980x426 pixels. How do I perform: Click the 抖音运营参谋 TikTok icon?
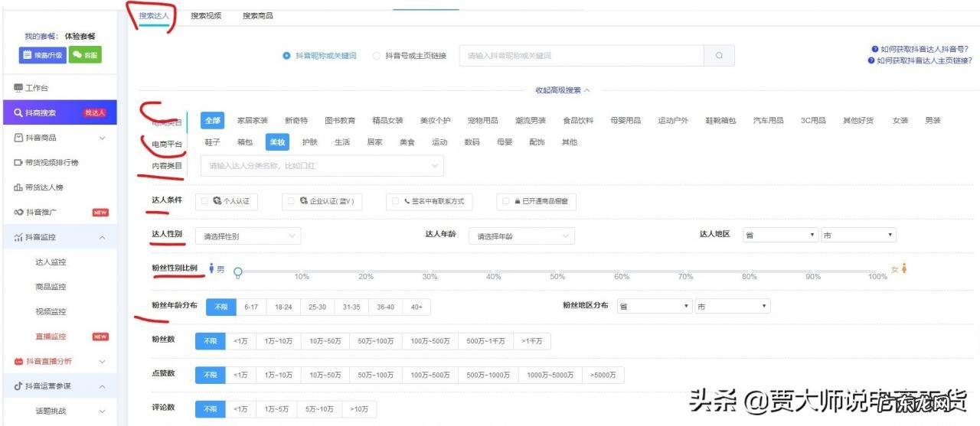click(18, 386)
